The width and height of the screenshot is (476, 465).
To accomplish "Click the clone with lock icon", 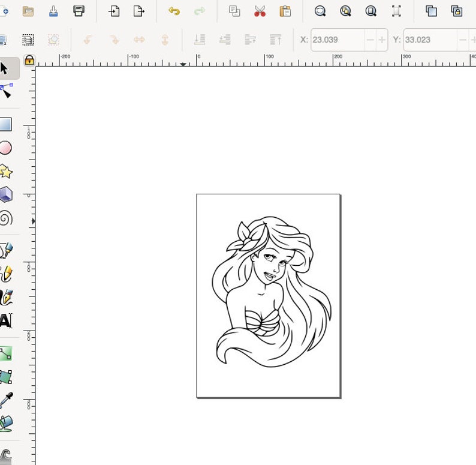I will (x=457, y=11).
